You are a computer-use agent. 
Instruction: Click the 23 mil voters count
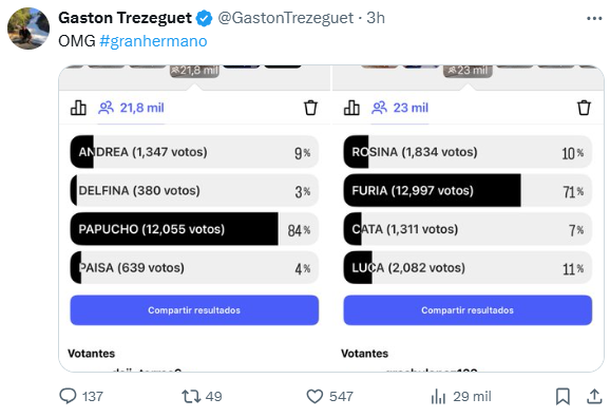click(400, 108)
